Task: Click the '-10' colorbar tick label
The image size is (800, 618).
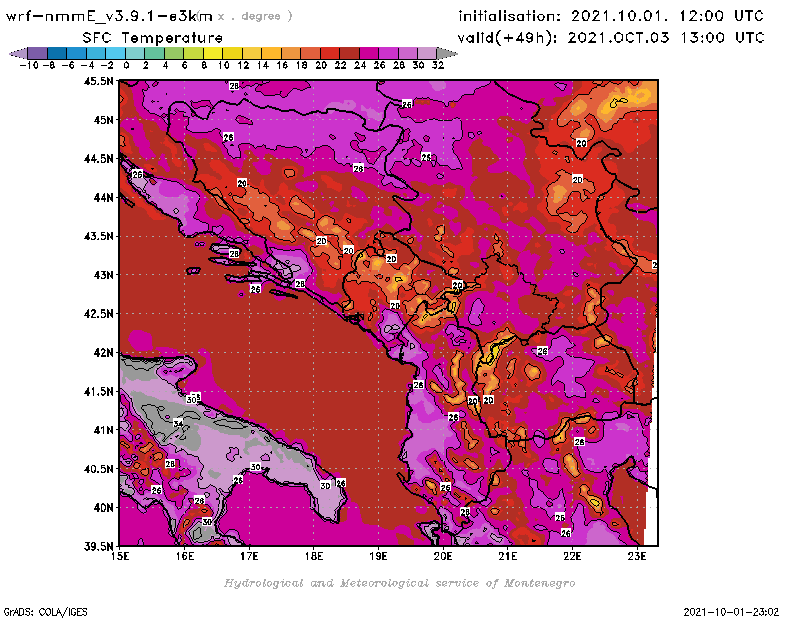Action: pos(29,65)
